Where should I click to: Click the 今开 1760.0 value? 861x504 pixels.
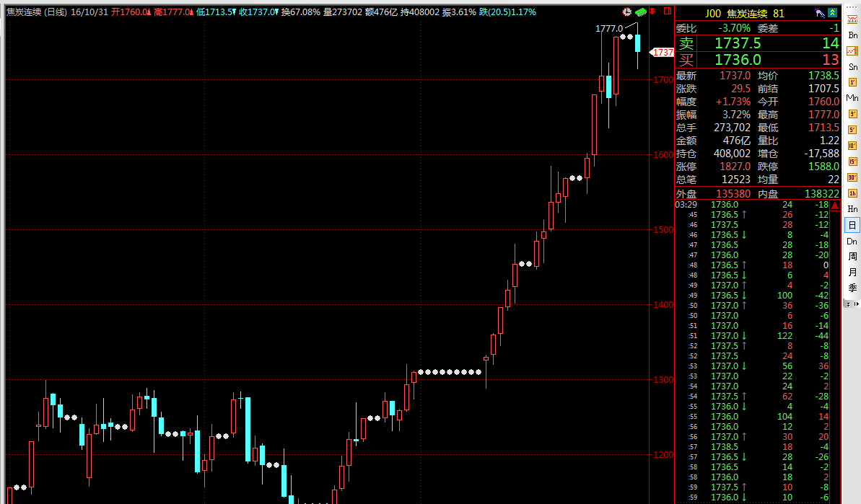823,102
